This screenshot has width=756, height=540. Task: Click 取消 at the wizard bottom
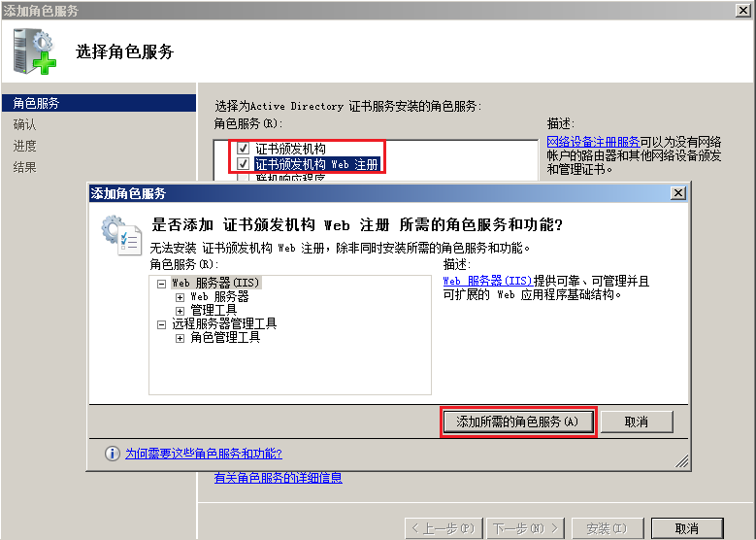[x=687, y=528]
